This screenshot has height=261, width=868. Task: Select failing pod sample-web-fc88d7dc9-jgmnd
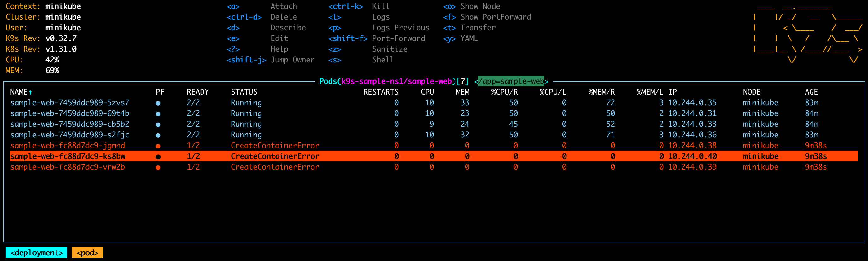click(x=434, y=146)
